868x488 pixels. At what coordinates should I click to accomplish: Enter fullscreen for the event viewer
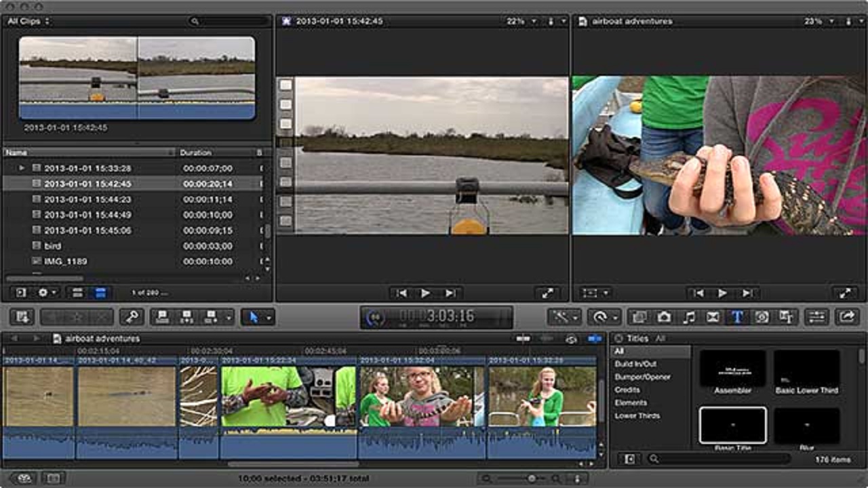tap(547, 293)
